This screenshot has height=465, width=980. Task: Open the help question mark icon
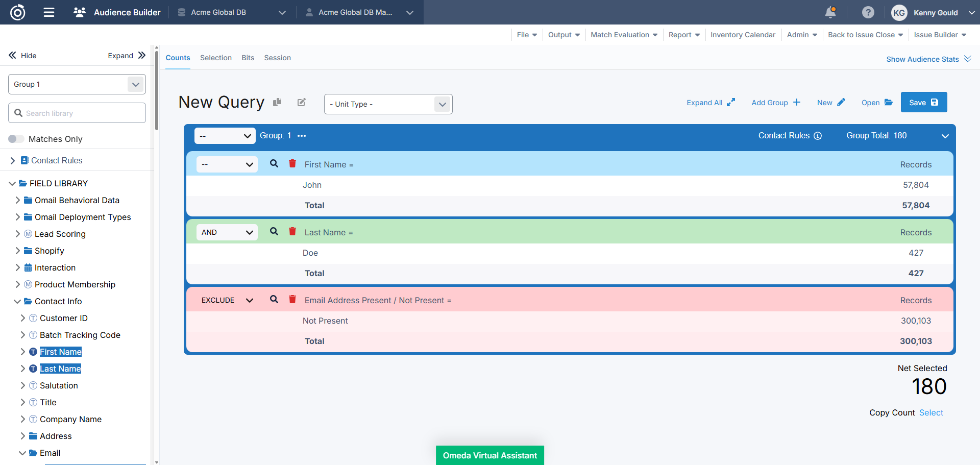click(868, 12)
